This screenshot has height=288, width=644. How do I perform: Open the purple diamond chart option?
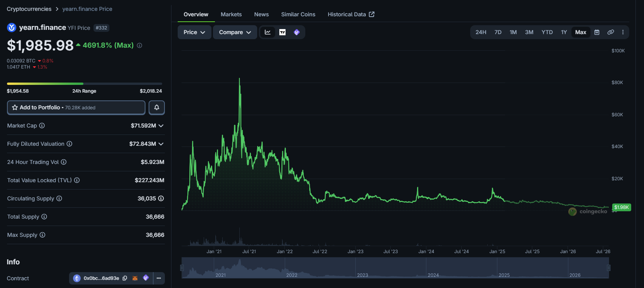297,32
